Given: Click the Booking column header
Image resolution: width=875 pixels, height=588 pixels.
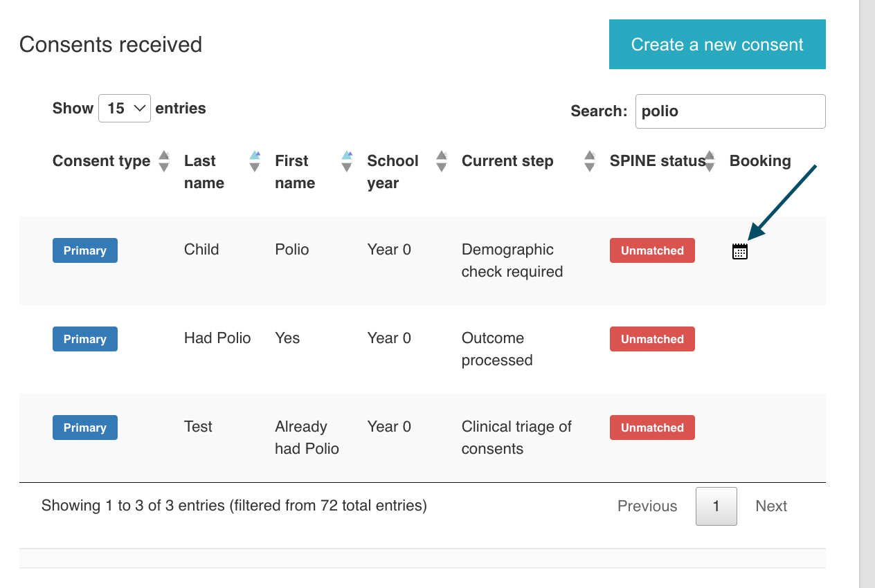Looking at the screenshot, I should (760, 161).
